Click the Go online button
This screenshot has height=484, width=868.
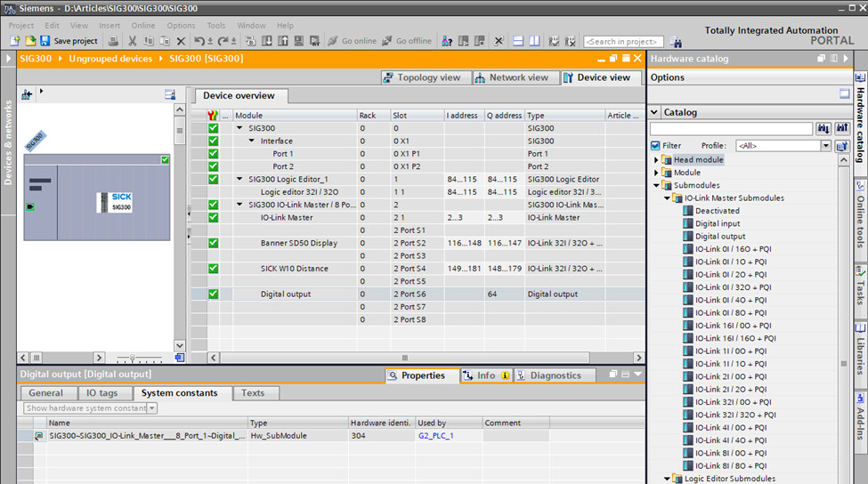(x=352, y=41)
